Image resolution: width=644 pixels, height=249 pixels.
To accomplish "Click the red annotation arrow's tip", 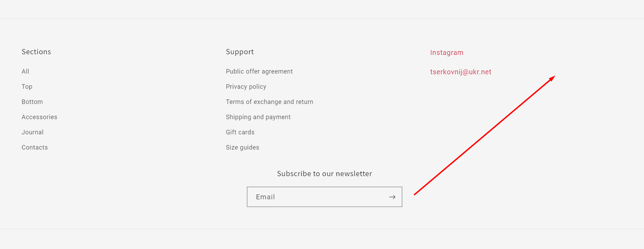I will click(554, 77).
